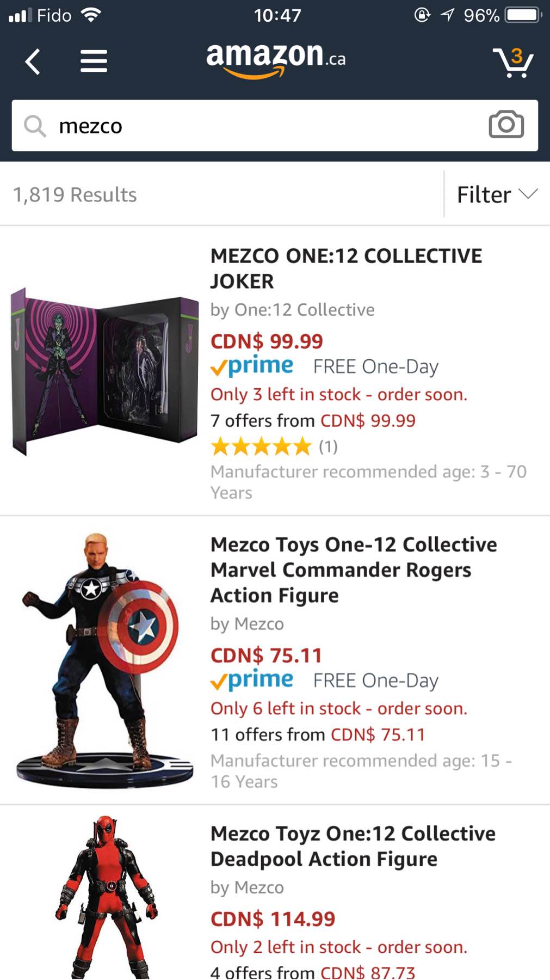Tap the back arrow icon
The width and height of the screenshot is (550, 980).
tap(33, 61)
